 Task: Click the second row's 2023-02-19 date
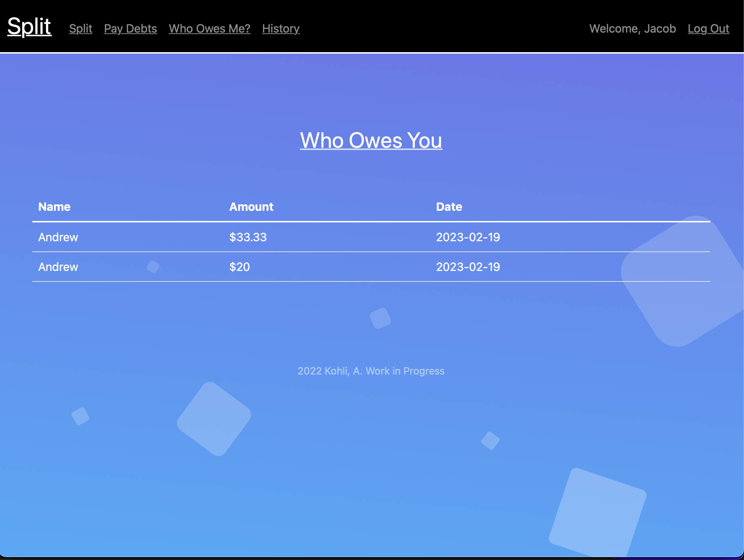pos(468,267)
